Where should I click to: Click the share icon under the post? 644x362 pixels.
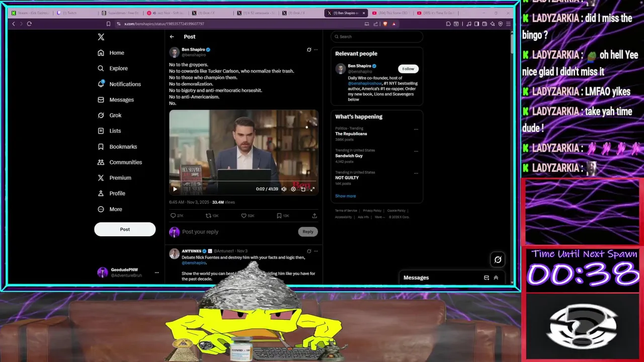pyautogui.click(x=314, y=216)
